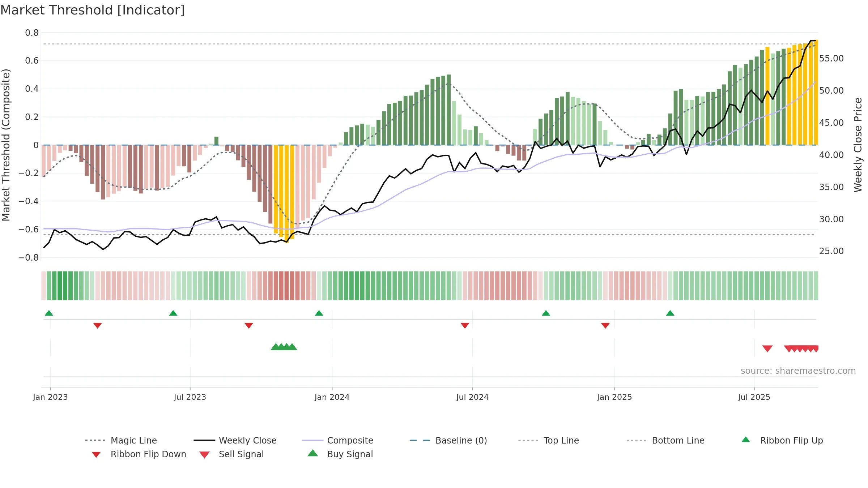Viewport: 868px width, 488px height.
Task: Toggle the Sell Signal legend entry
Action: (x=231, y=454)
